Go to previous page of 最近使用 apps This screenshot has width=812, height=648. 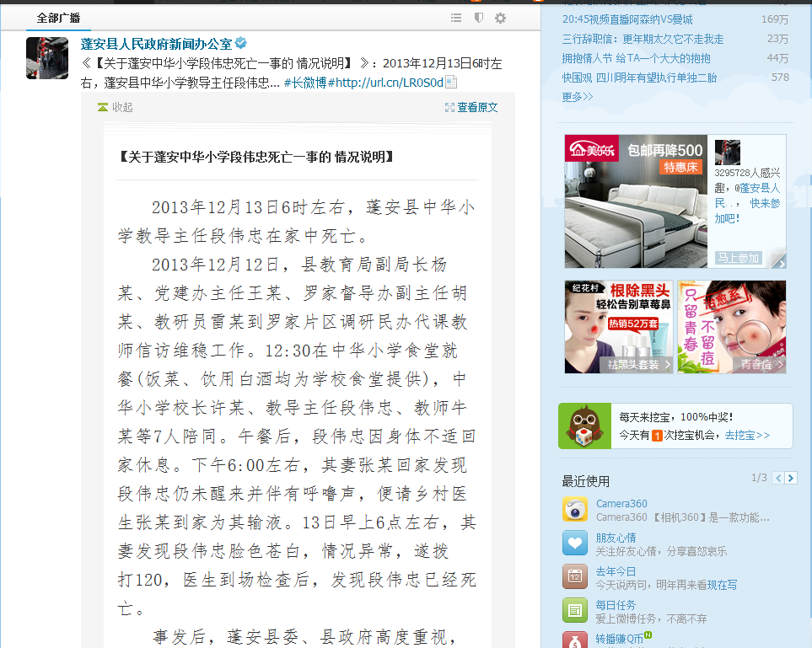tap(778, 478)
